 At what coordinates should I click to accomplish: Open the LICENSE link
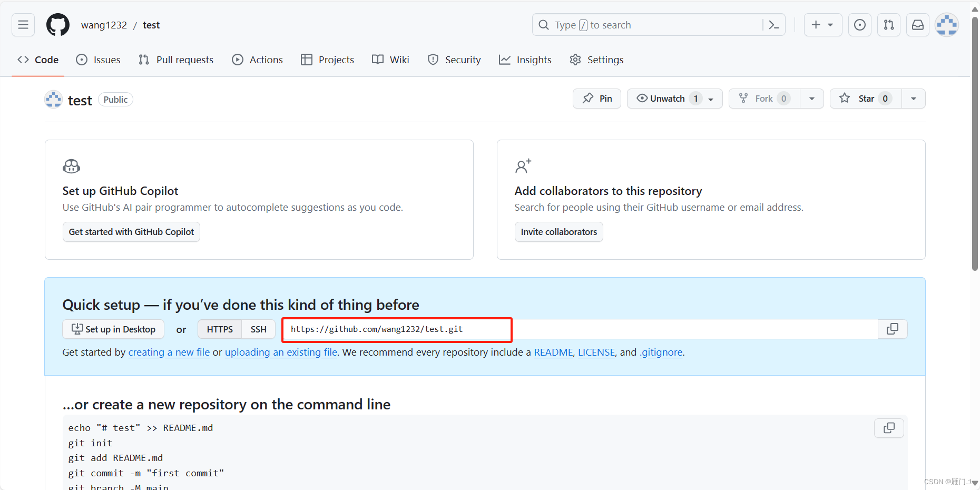pos(596,352)
